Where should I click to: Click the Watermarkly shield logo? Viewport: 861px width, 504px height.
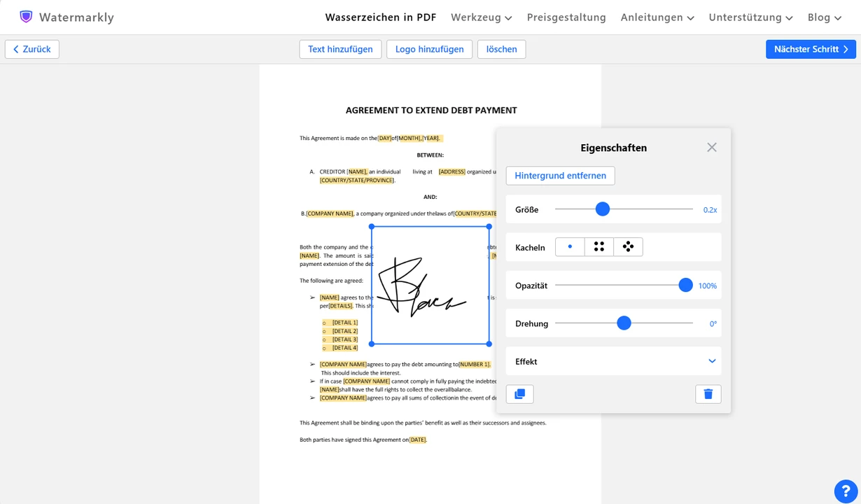[x=26, y=17]
